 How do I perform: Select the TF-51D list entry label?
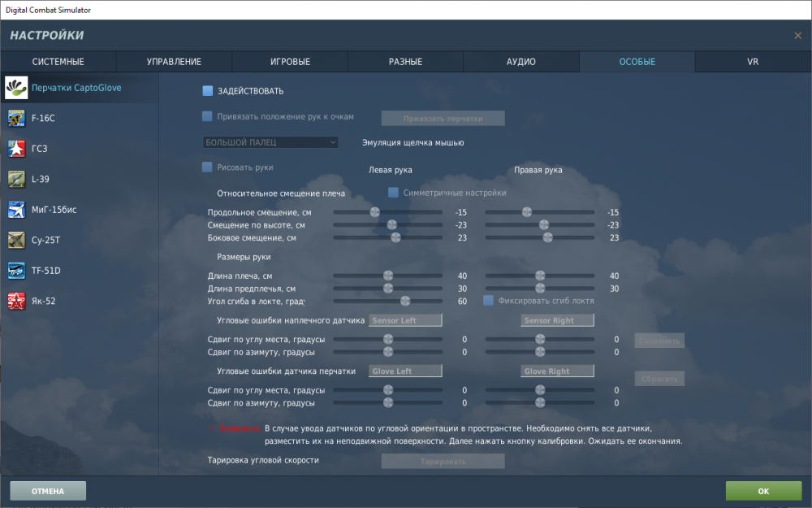pyautogui.click(x=46, y=271)
